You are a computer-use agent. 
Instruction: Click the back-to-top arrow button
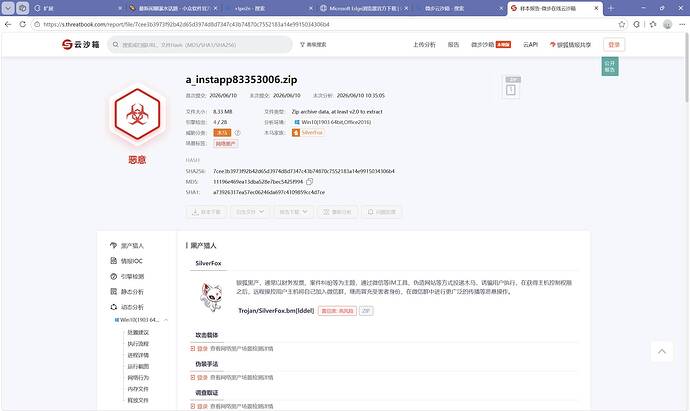pyautogui.click(x=662, y=351)
